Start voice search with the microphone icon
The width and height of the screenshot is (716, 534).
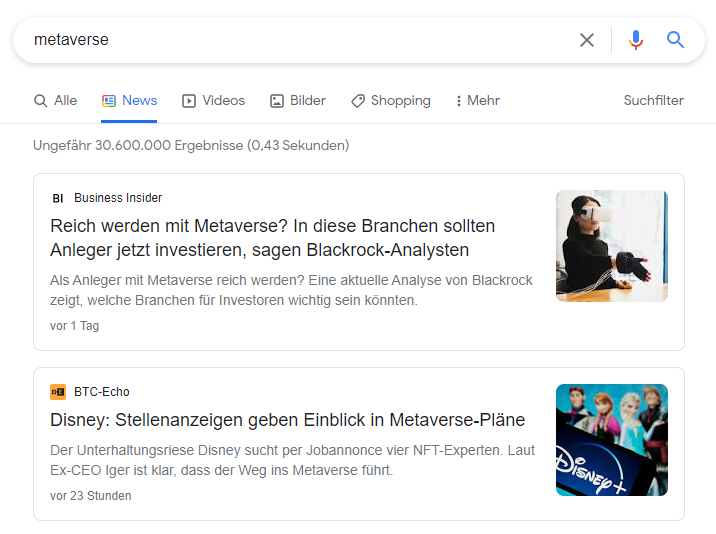click(x=636, y=40)
